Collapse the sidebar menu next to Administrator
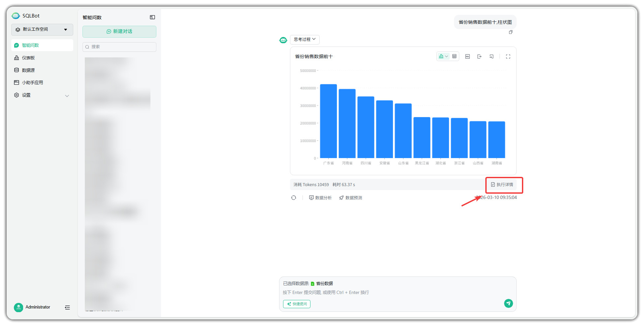The width and height of the screenshot is (644, 326). [67, 307]
